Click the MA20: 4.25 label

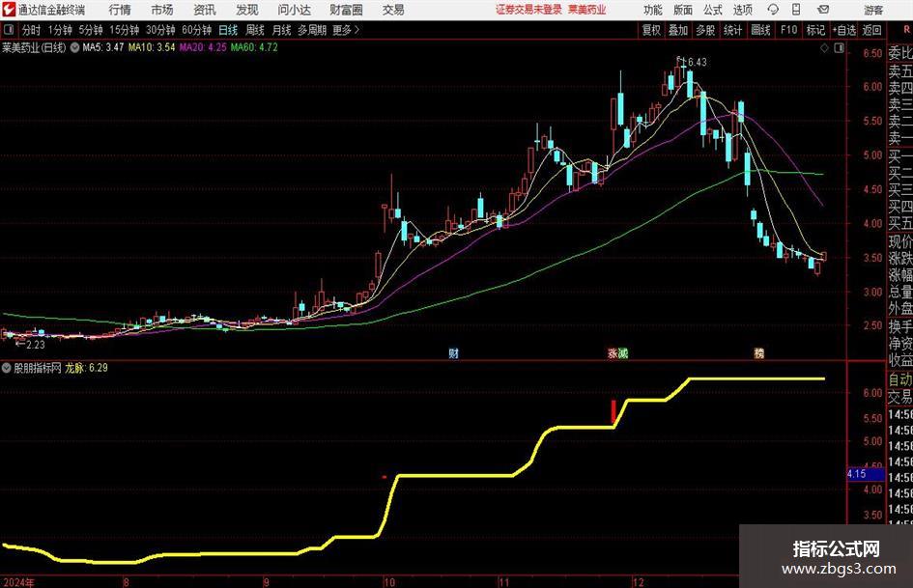203,47
